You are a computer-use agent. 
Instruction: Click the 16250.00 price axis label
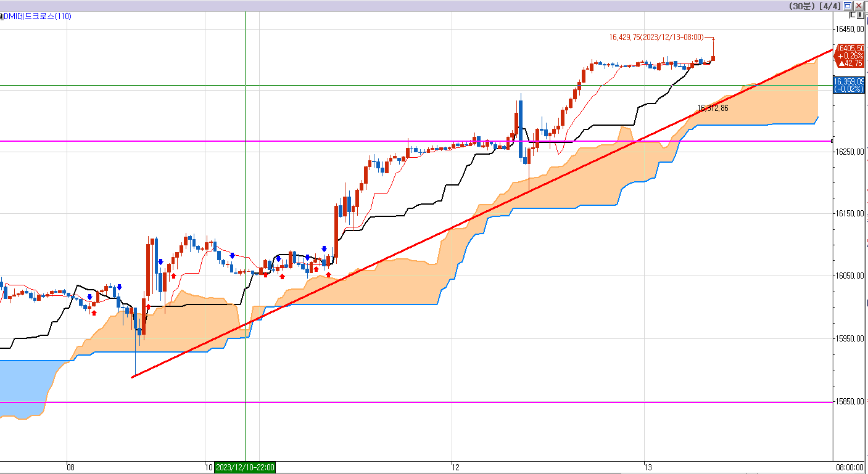pyautogui.click(x=849, y=152)
